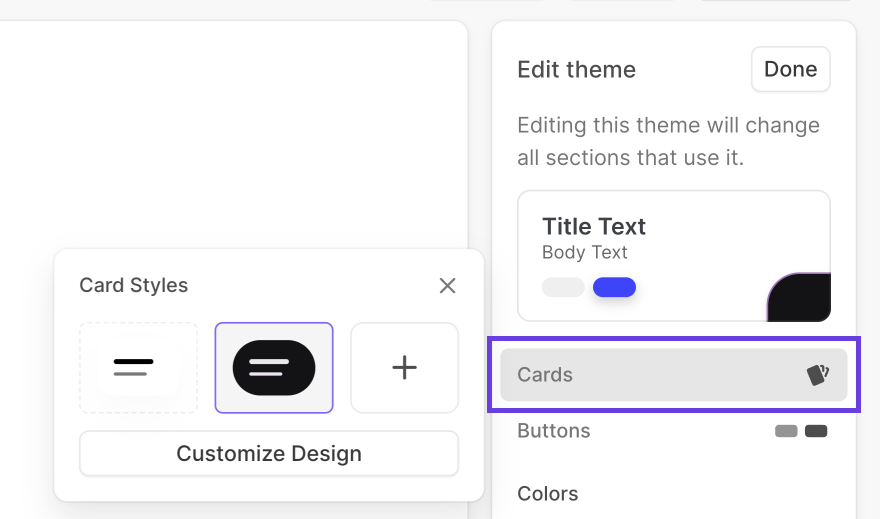Open the Colors section

(548, 494)
